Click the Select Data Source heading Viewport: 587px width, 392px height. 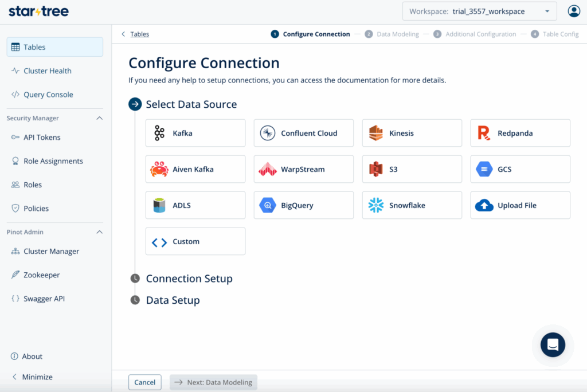191,104
